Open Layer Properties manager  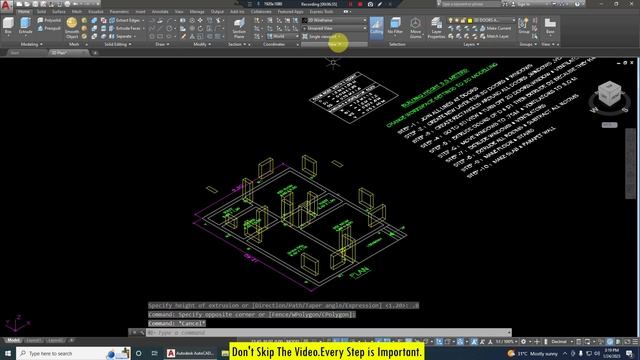click(436, 28)
